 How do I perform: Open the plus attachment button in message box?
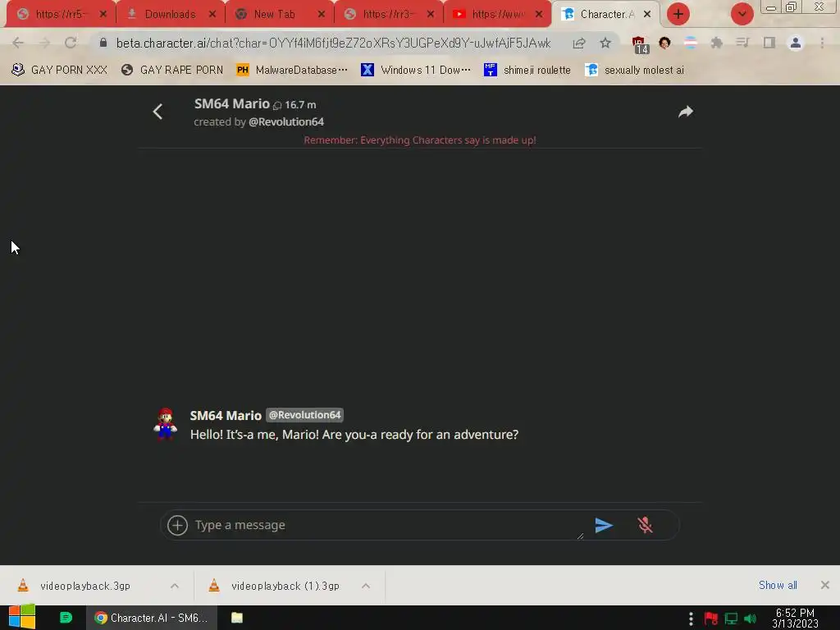point(177,525)
